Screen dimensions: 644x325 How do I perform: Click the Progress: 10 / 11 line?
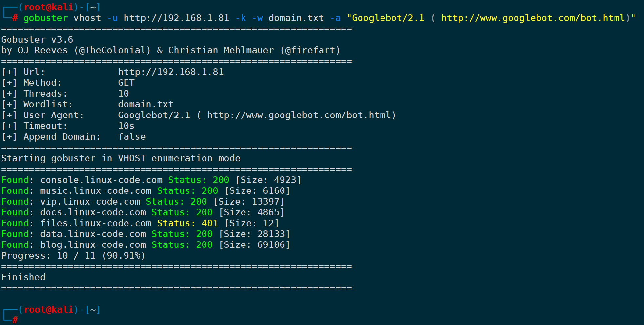[x=73, y=256]
